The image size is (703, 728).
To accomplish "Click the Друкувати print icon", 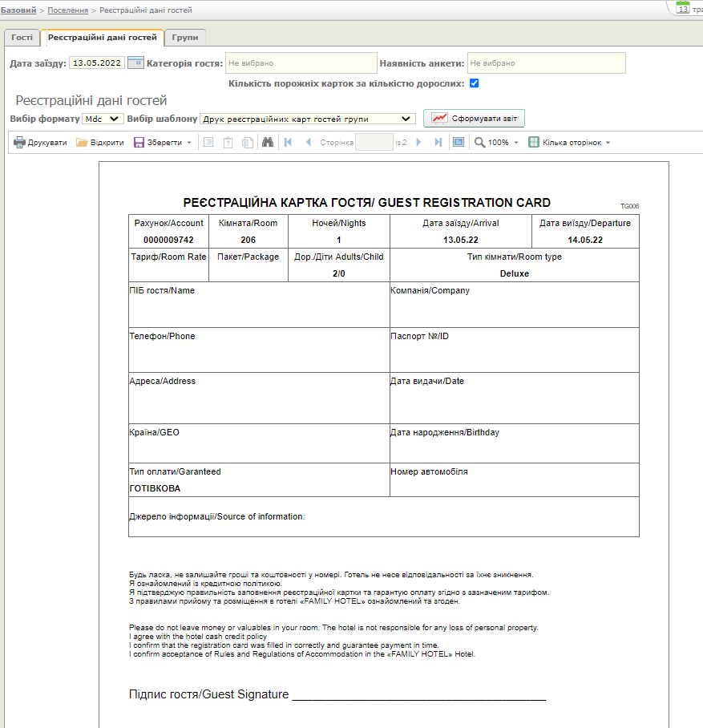I will click(20, 143).
